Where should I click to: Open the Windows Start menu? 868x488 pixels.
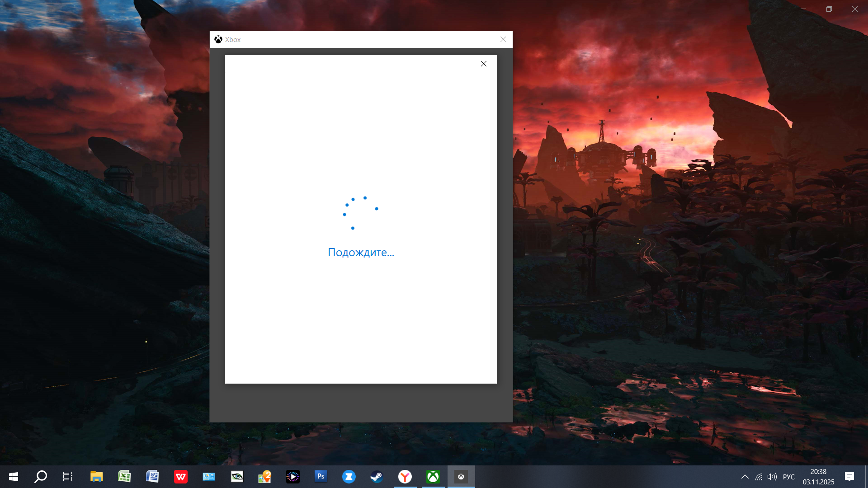click(x=14, y=477)
